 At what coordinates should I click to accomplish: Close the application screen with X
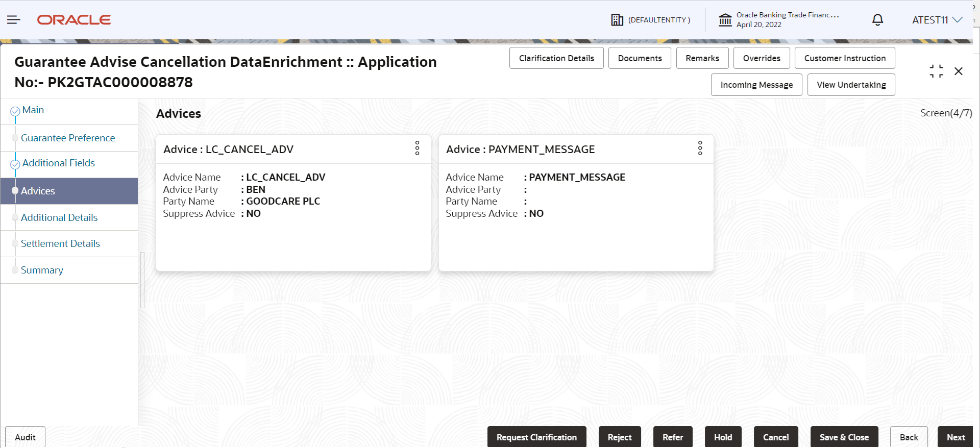click(959, 71)
